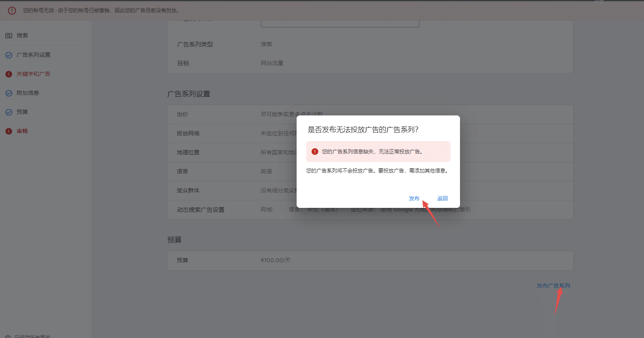644x338 pixels.
Task: Click the dialog title 是否发布无法投放广告的广告系列?
Action: [363, 130]
